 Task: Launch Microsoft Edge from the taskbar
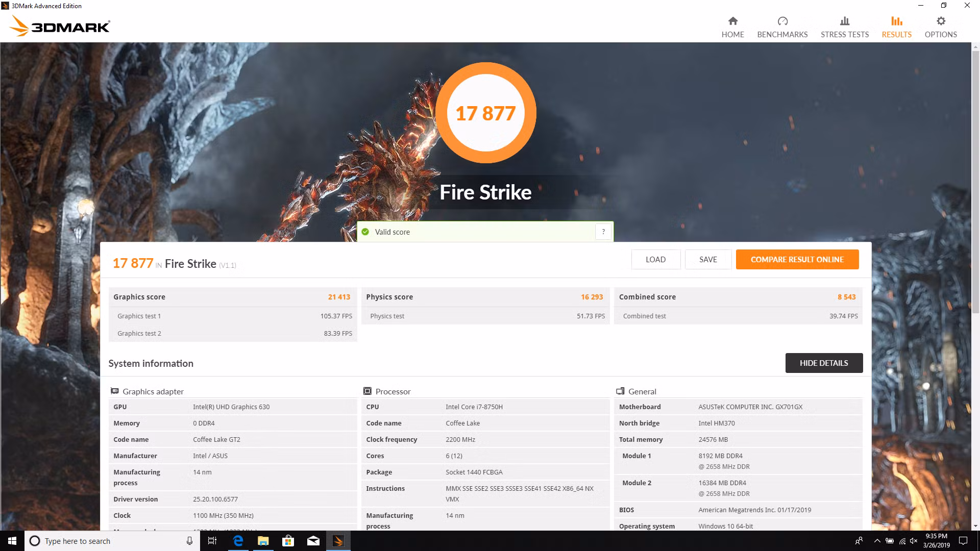point(238,541)
